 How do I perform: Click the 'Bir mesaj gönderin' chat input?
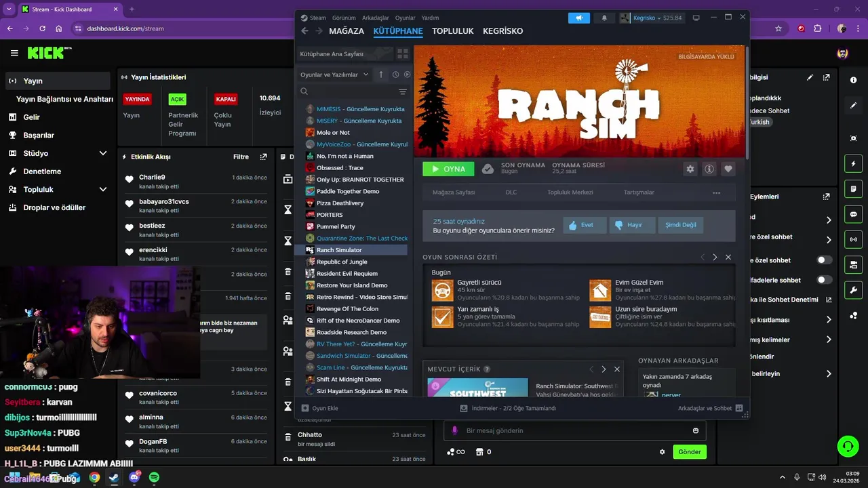click(575, 430)
